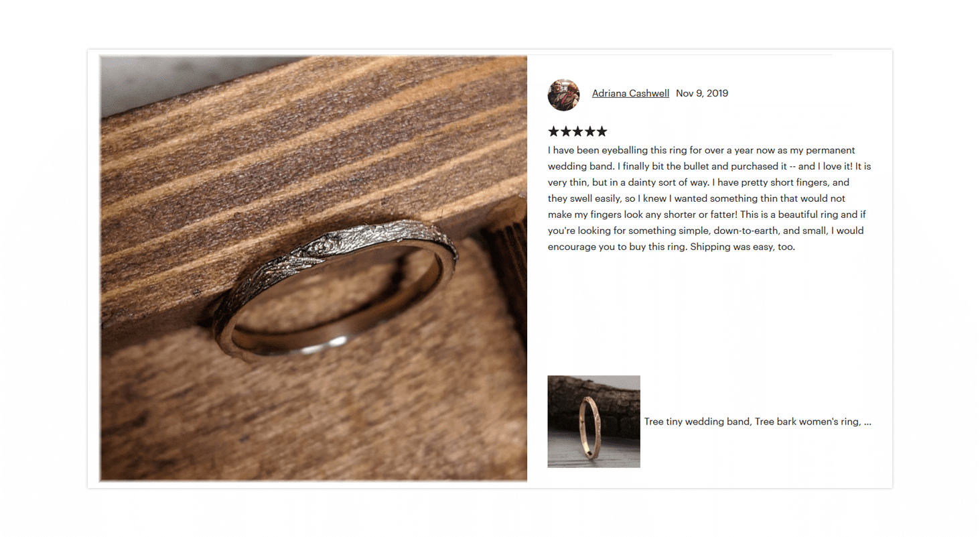Image resolution: width=980 pixels, height=537 pixels.
Task: Click the first star in the rating
Action: point(553,131)
